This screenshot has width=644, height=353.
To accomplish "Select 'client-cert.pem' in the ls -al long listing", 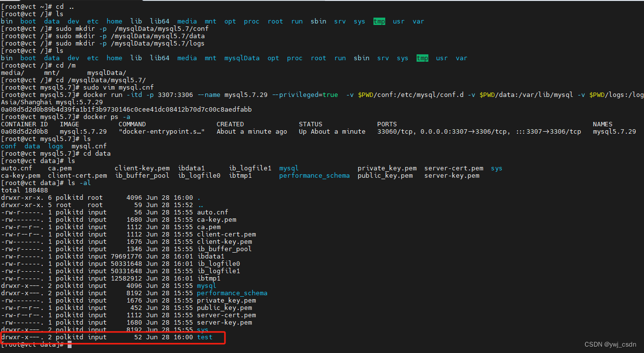I will [x=226, y=235].
